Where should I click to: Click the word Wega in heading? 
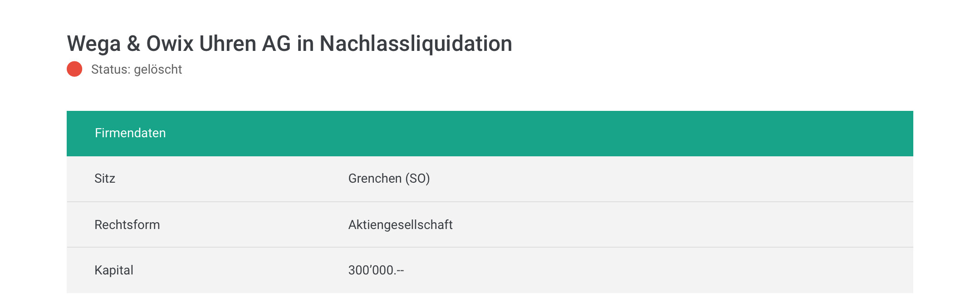[x=94, y=44]
